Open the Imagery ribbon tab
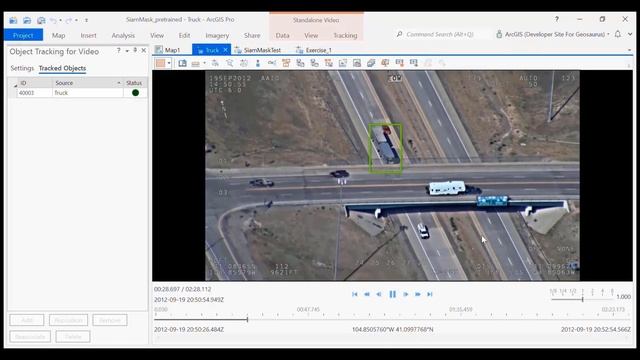This screenshot has width=640, height=360. tap(217, 36)
